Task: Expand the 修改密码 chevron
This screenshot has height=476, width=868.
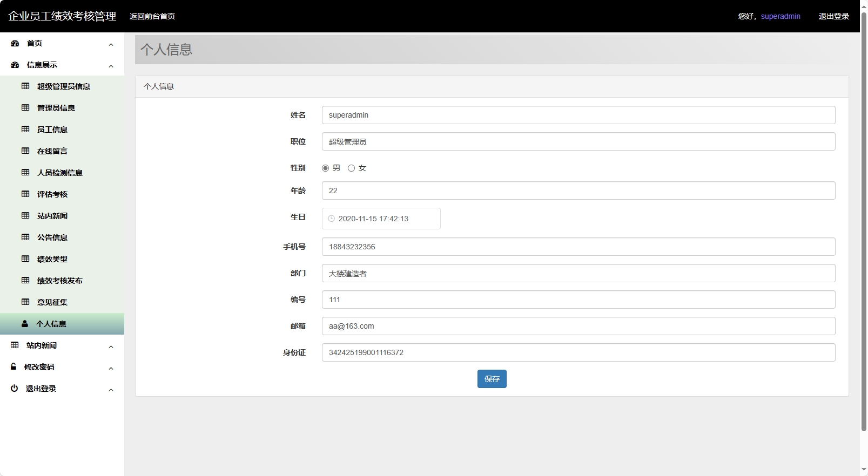Action: click(x=111, y=368)
